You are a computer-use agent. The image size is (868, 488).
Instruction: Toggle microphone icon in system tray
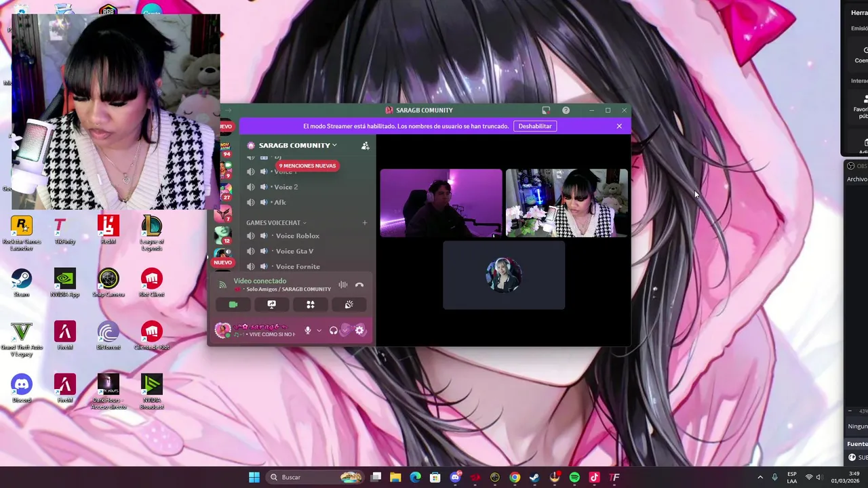tap(774, 477)
